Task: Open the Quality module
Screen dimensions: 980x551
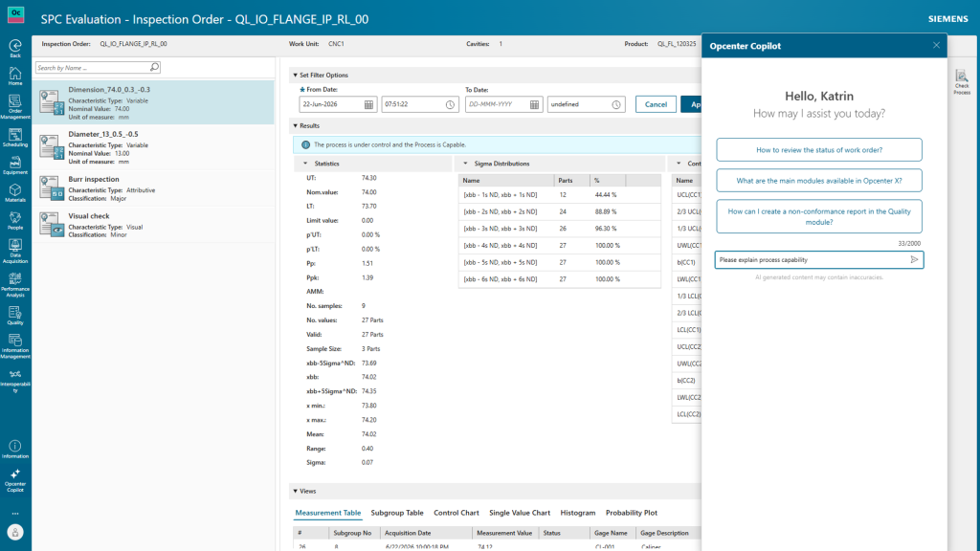Action: tap(15, 315)
